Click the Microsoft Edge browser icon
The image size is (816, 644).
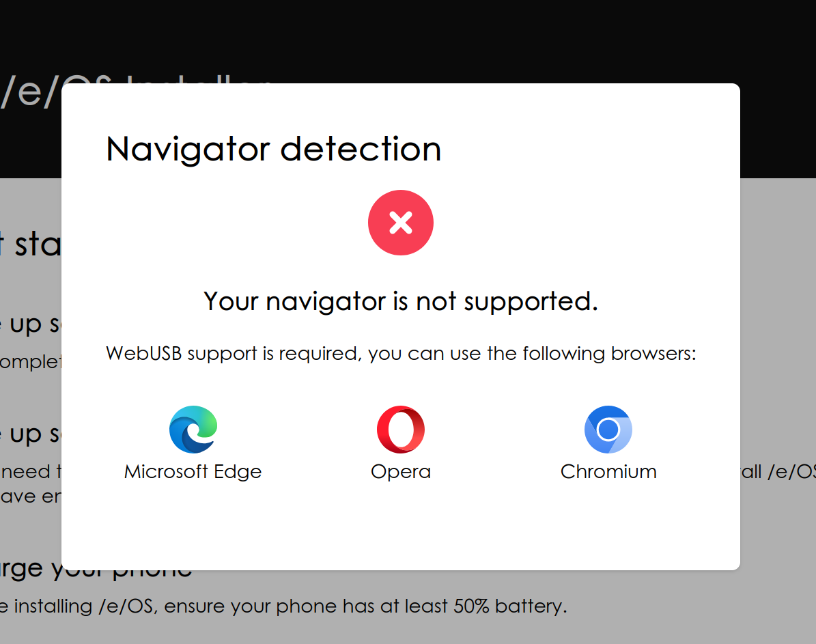point(193,429)
